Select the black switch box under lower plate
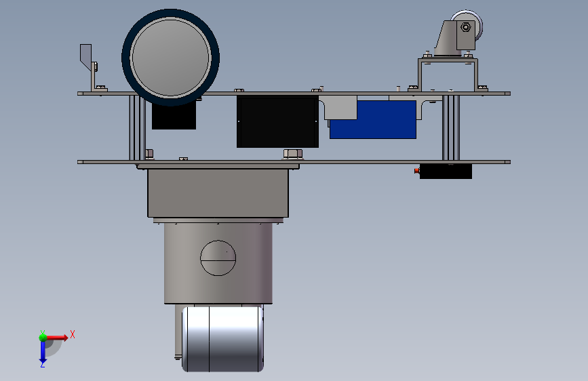Screen dimensions: 588x381 pyautogui.click(x=446, y=172)
